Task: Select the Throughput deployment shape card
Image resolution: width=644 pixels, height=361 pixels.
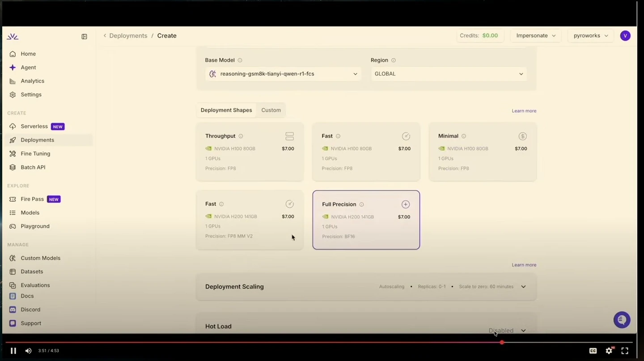Action: pos(250,152)
